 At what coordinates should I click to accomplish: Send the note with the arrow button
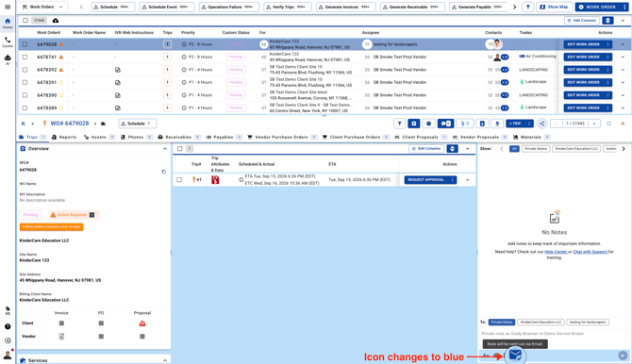pyautogui.click(x=623, y=356)
